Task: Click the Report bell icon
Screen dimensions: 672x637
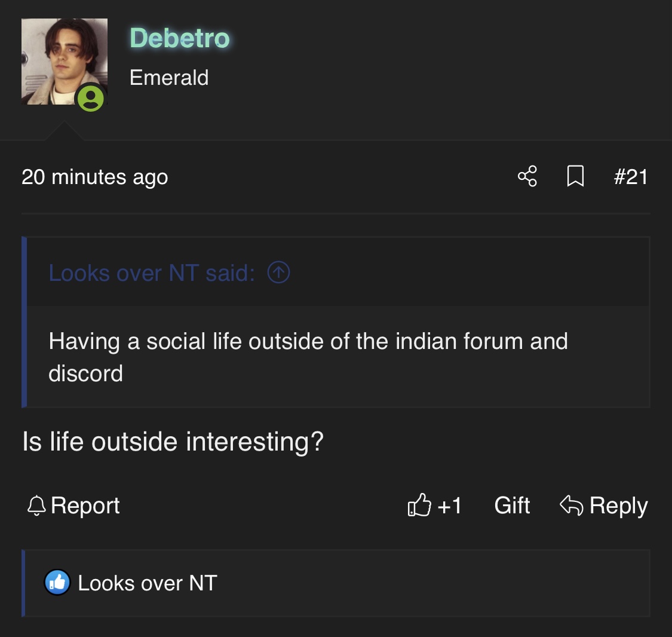Action: pos(36,506)
